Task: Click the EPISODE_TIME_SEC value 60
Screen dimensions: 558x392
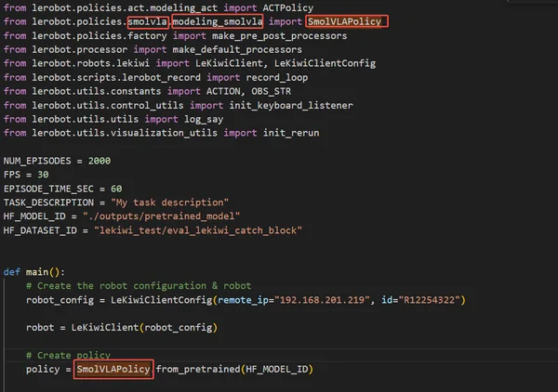Action: [x=116, y=189]
